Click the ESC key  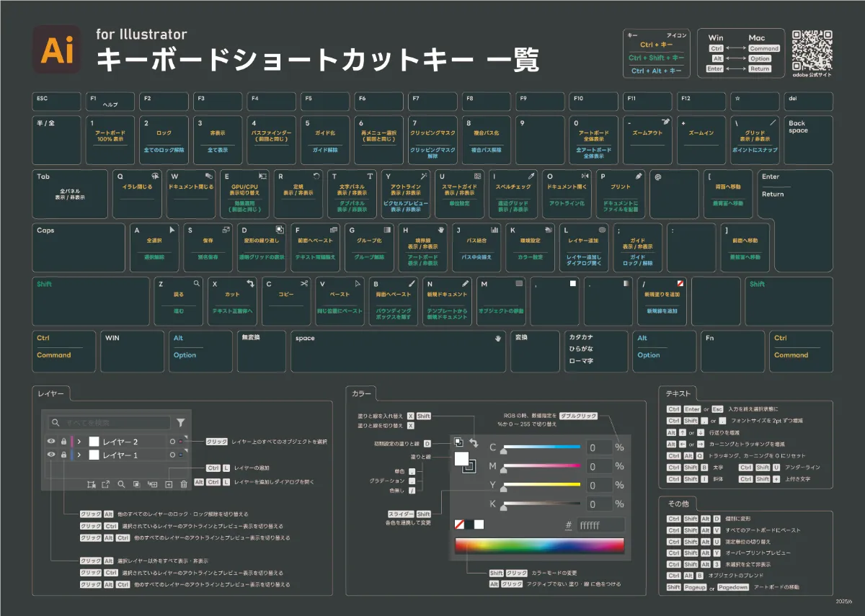click(x=57, y=102)
